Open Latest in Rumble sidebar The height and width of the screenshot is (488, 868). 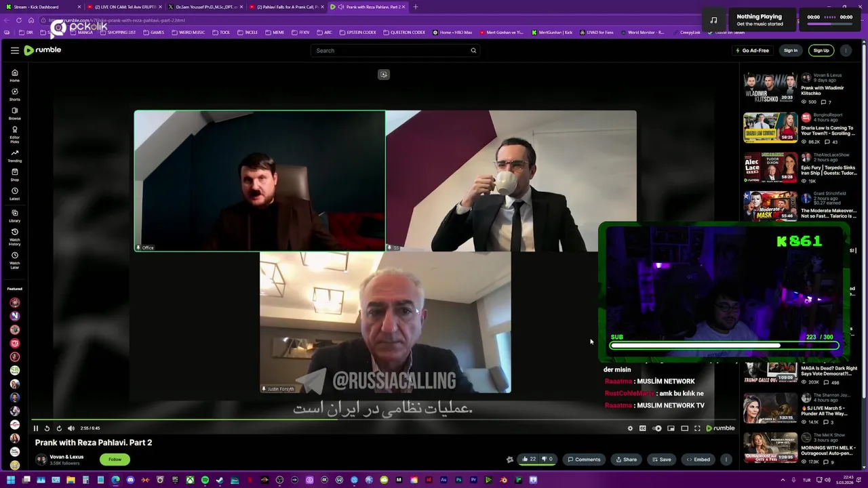(14, 194)
